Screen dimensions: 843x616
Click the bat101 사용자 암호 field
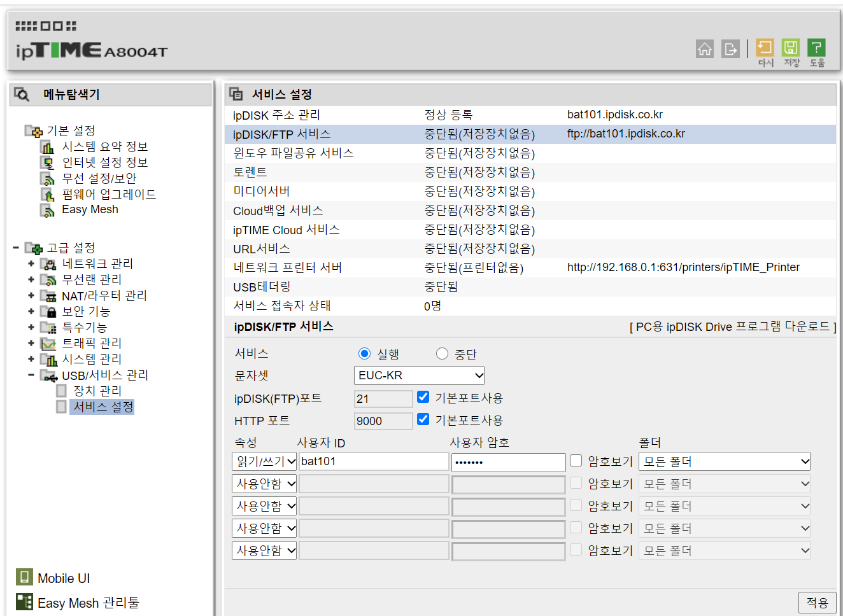[509, 462]
